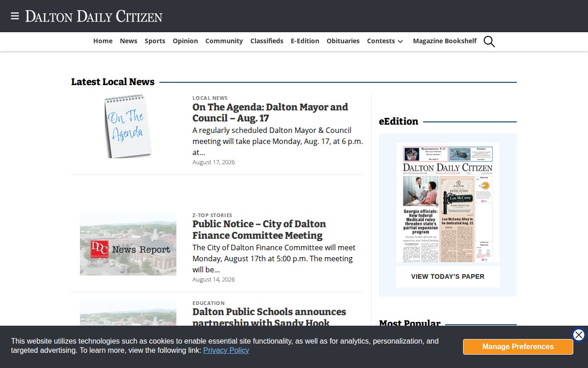Click the On The Agenda notepad thumbnail
Viewport: 588px width, 368px height.
tap(128, 126)
